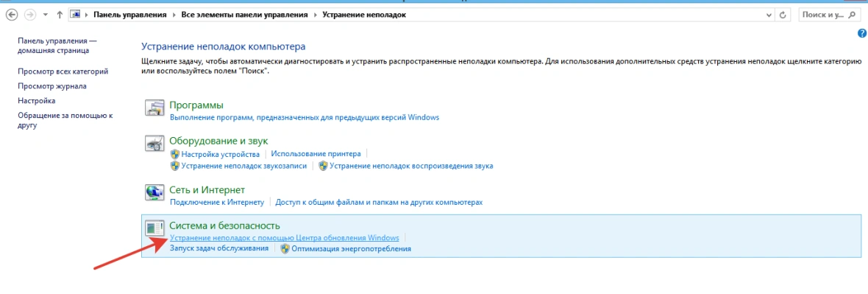The width and height of the screenshot is (868, 294).
Task: Select 'Устранение неполадок' breadcrumb
Action: [363, 15]
